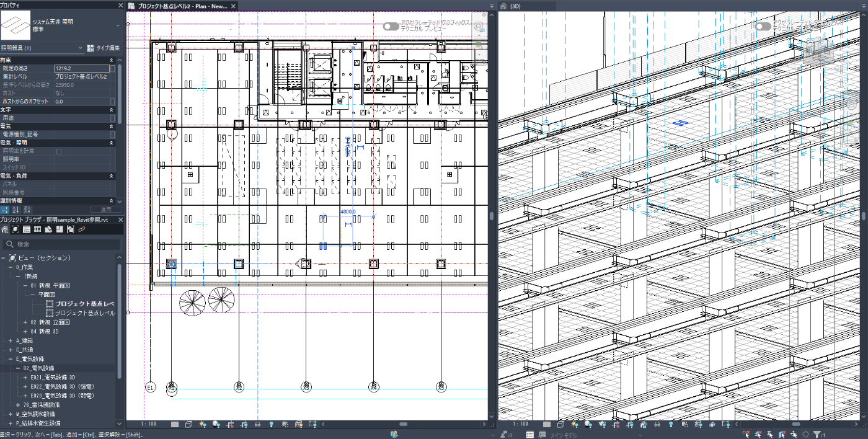The height and width of the screenshot is (439, 868).
Task: Click the fourth (table-style) icon in Project Browser toolbar
Action: (x=38, y=229)
